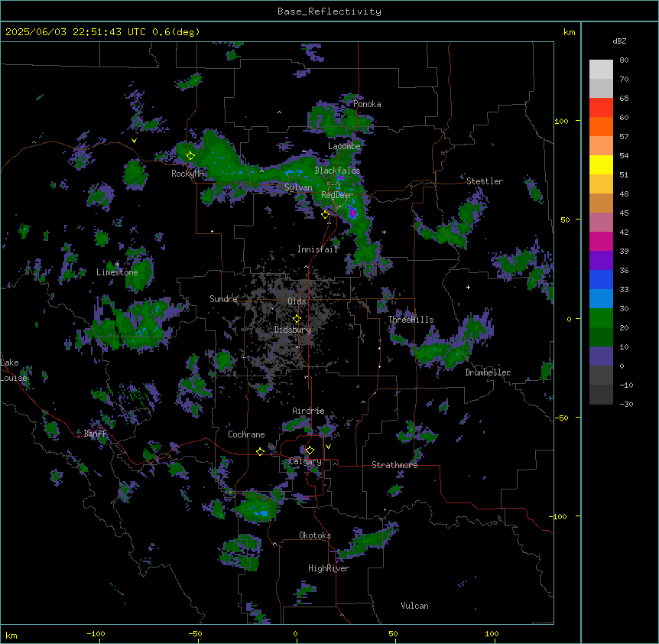659x644 pixels.
Task: Click the yellow diamond marker below Cochrane
Action: [x=260, y=451]
